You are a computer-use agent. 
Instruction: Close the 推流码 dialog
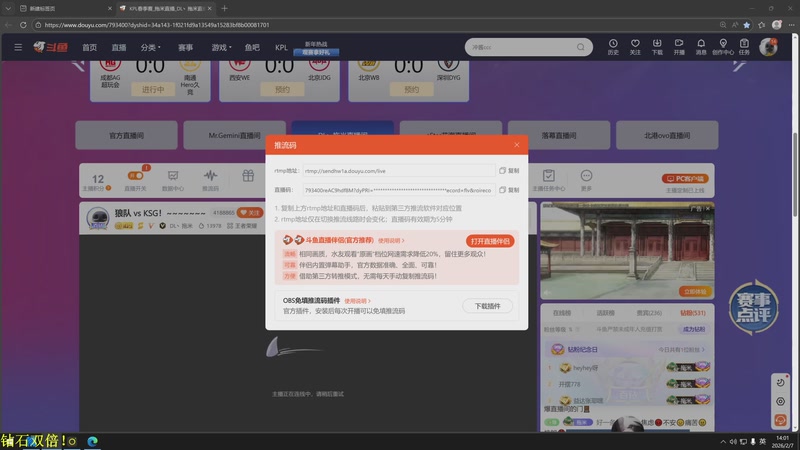tap(517, 145)
